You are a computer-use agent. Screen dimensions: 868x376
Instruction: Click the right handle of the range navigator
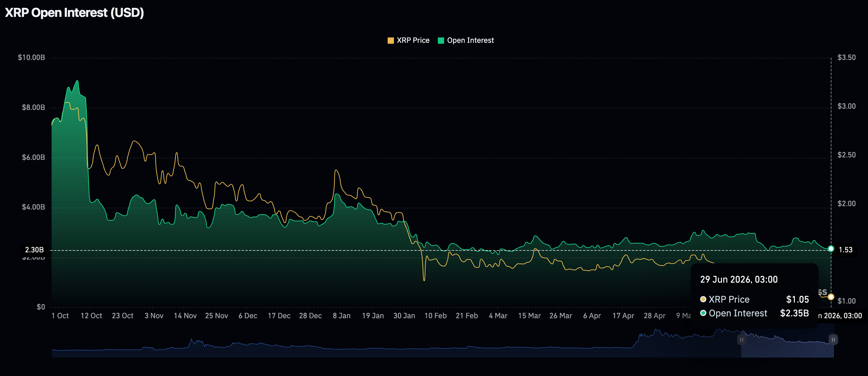pyautogui.click(x=833, y=340)
